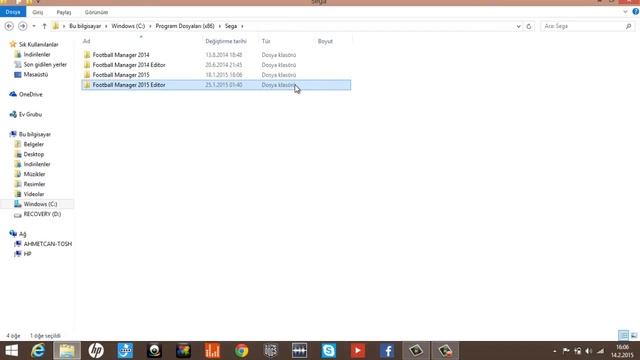Viewport: 640px width, 360px height.
Task: Open Müzikler in the sidebar
Action: click(34, 174)
